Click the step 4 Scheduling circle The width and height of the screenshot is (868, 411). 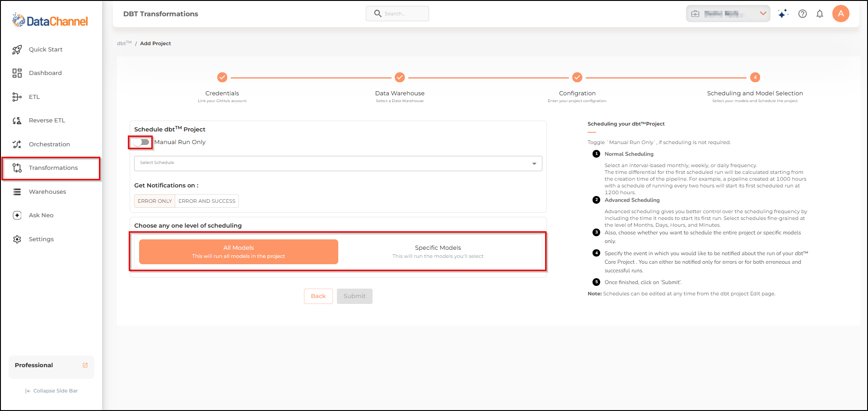(x=755, y=77)
